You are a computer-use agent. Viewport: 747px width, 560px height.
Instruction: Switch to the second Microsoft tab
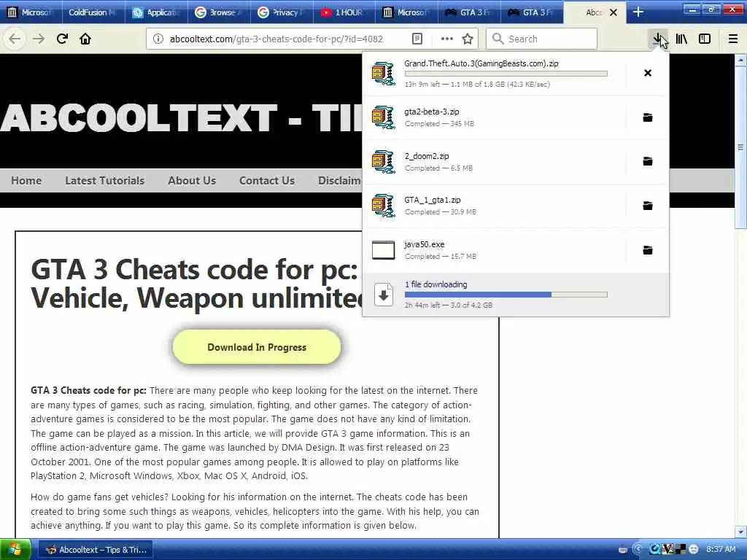pos(406,12)
